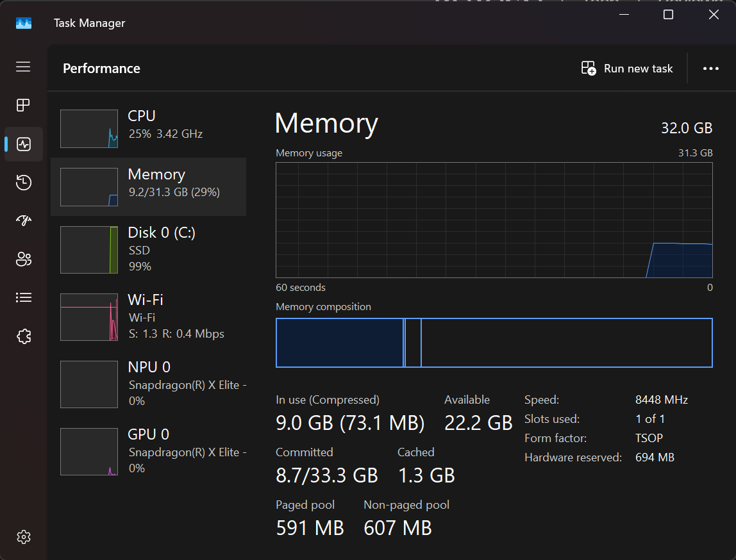Image resolution: width=736 pixels, height=560 pixels.
Task: Select the CPU performance entry
Action: [x=148, y=129]
